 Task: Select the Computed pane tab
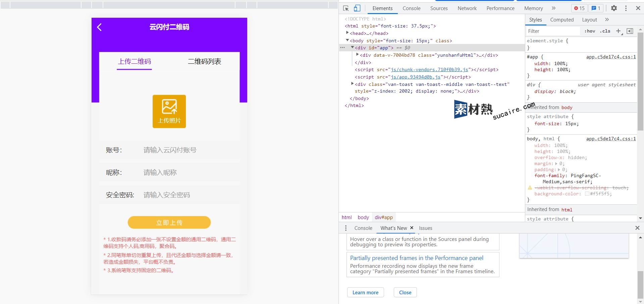tap(562, 20)
